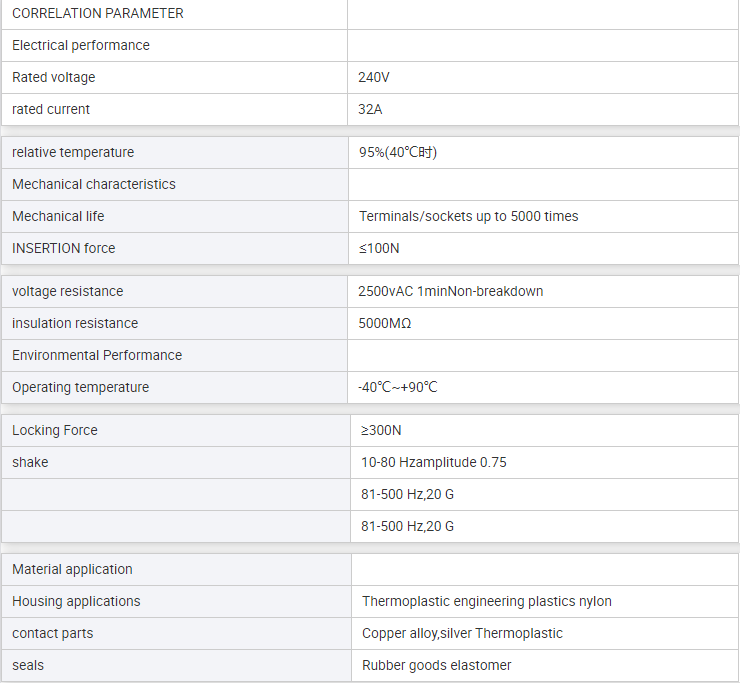Select the 95%(40℃) value cell
This screenshot has width=740, height=683.
(543, 152)
